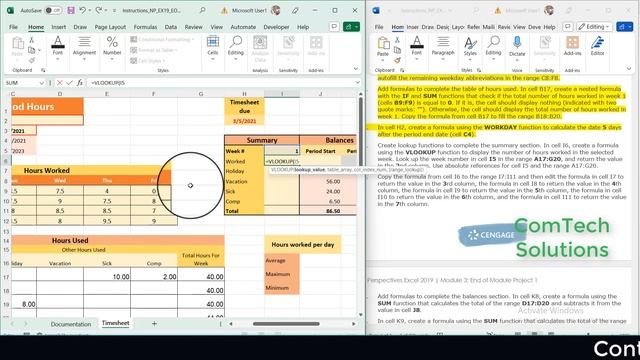
Task: Click the green Share button in Excel
Action: click(x=351, y=27)
